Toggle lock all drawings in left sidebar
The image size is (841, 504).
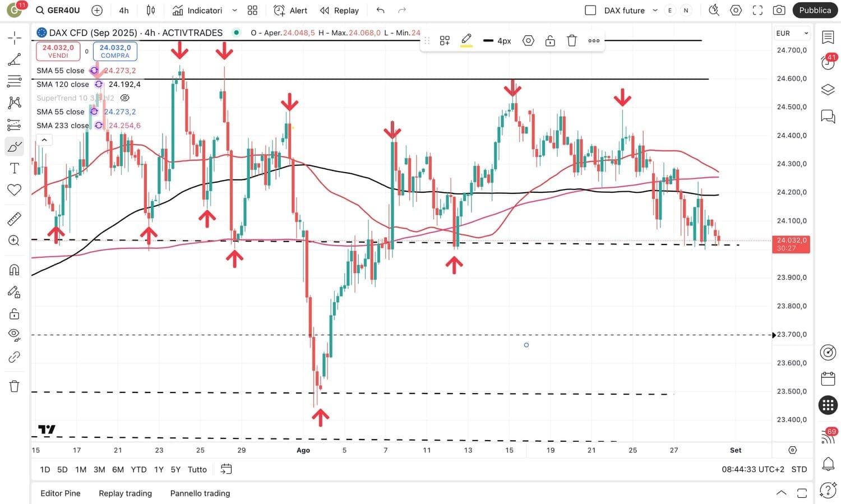15,314
